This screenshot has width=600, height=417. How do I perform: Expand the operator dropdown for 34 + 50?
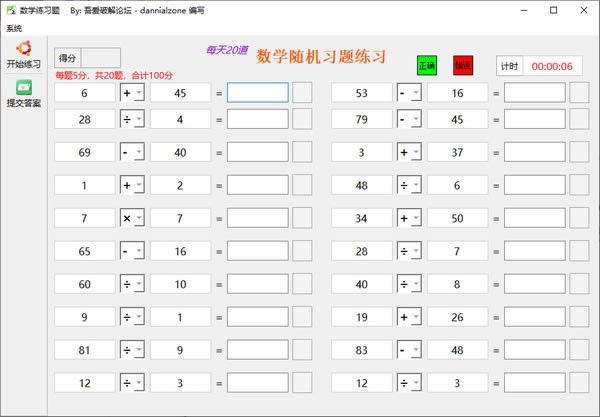(409, 218)
